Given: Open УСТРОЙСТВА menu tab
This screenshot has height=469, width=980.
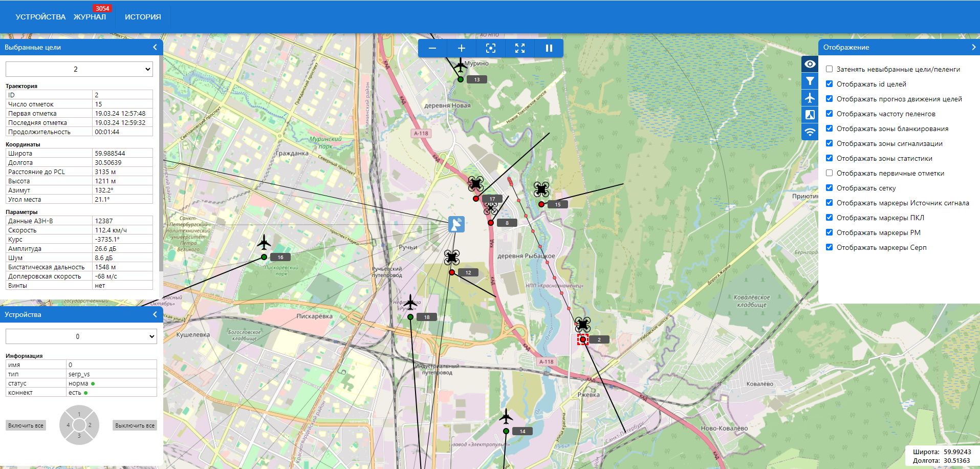Looking at the screenshot, I should coord(40,17).
